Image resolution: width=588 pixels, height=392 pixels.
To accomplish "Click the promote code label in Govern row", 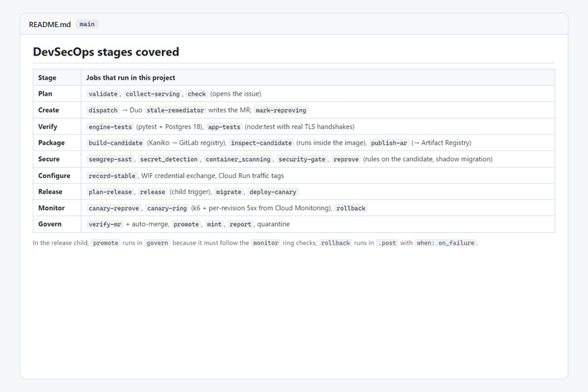I will click(x=186, y=224).
